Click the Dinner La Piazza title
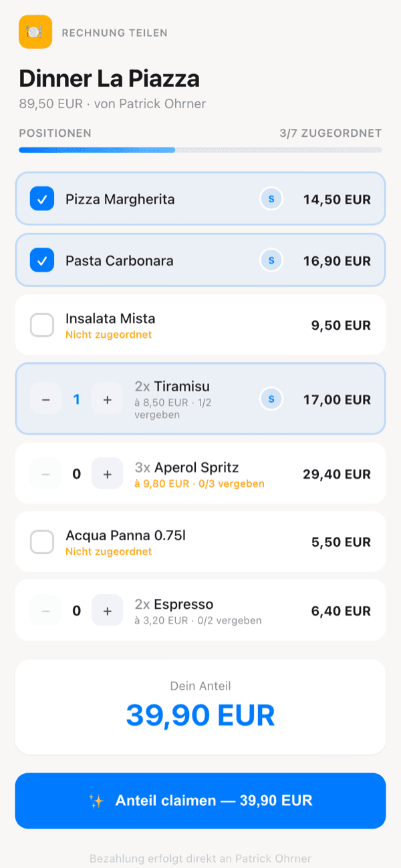 tap(109, 79)
